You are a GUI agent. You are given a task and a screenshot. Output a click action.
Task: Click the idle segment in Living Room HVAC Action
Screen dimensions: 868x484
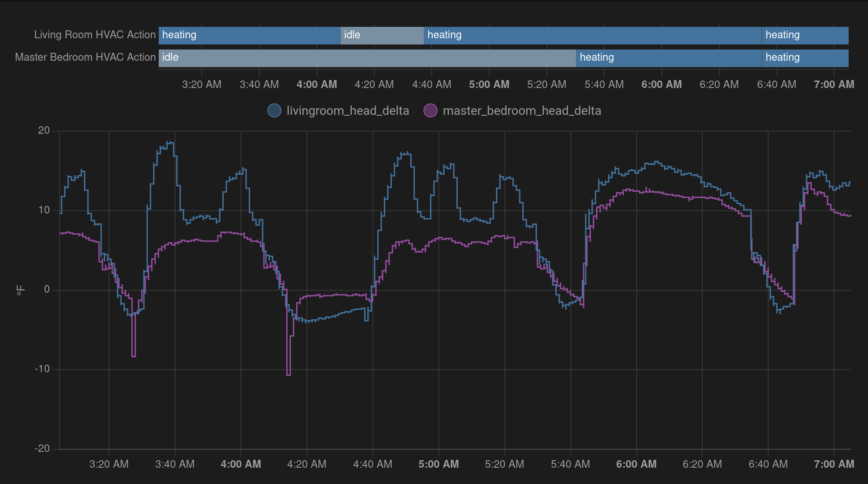[382, 35]
